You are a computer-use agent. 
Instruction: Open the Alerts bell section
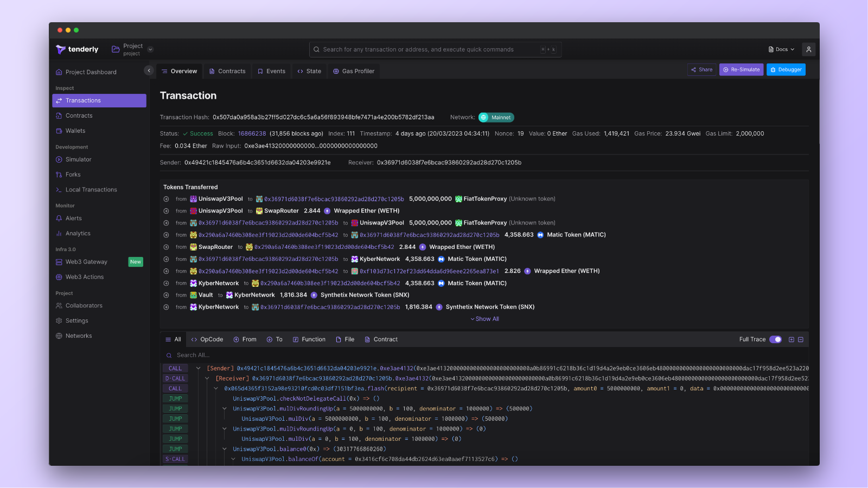click(73, 218)
